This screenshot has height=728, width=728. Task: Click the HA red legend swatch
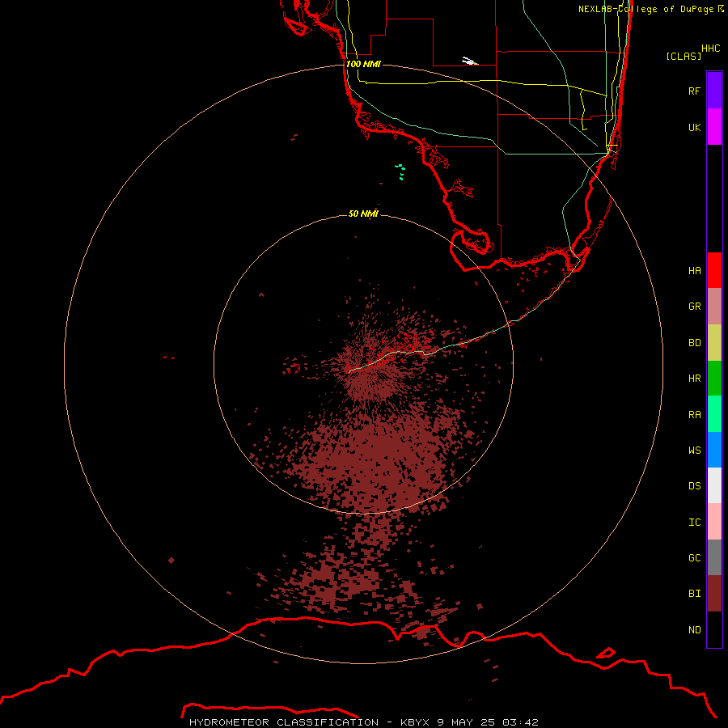(714, 270)
